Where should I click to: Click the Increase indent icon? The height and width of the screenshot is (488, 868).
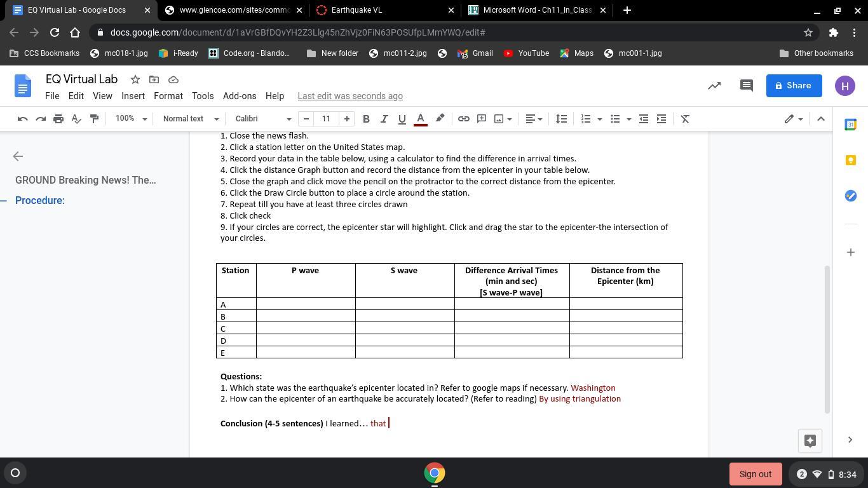pos(661,119)
